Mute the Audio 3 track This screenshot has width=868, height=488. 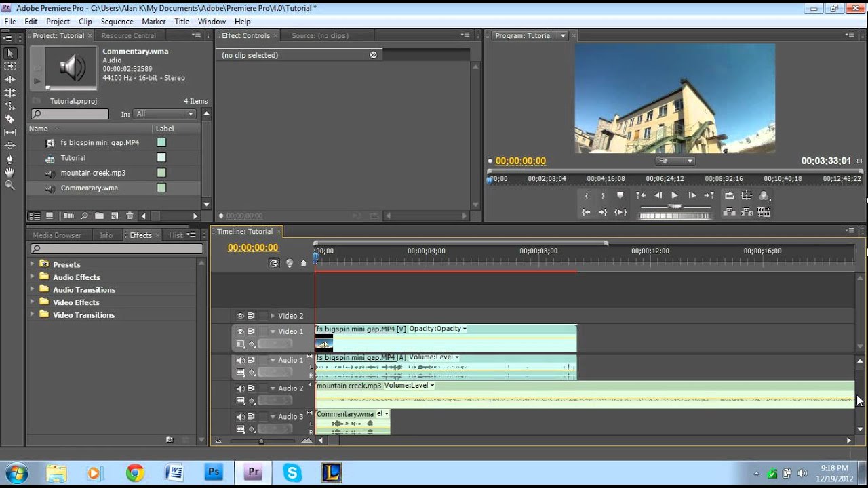pyautogui.click(x=240, y=417)
